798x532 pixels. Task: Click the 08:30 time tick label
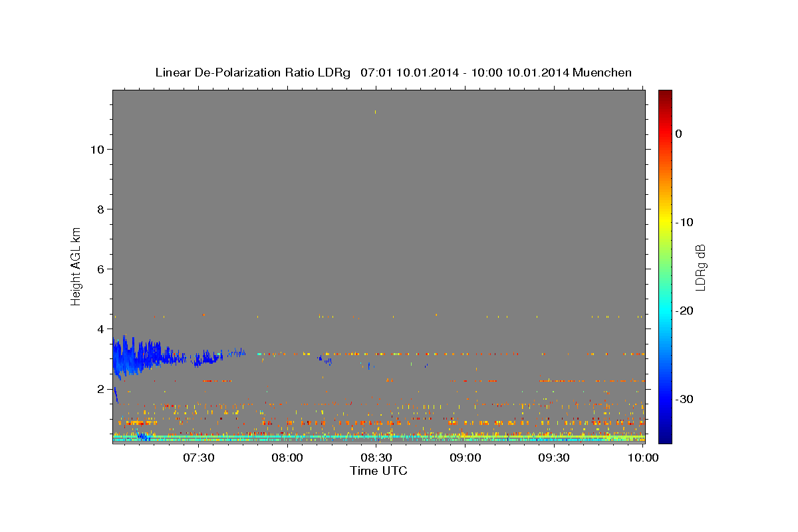[x=376, y=458]
